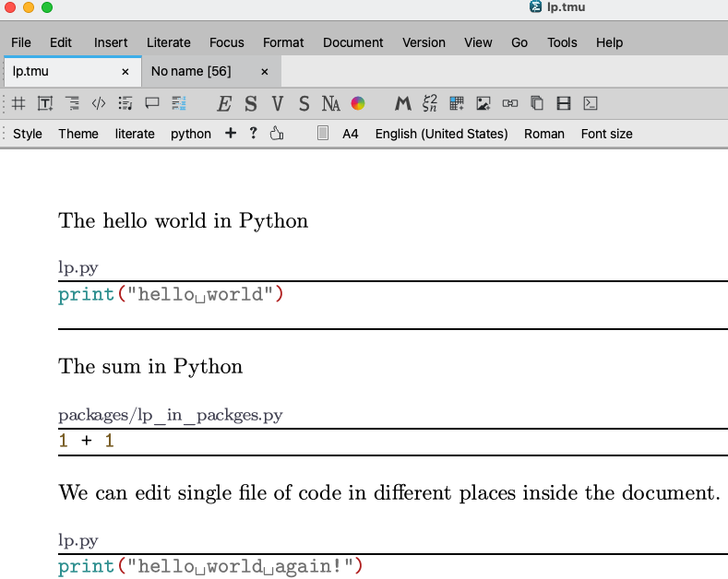
Task: Open the Tools menu
Action: (x=562, y=42)
